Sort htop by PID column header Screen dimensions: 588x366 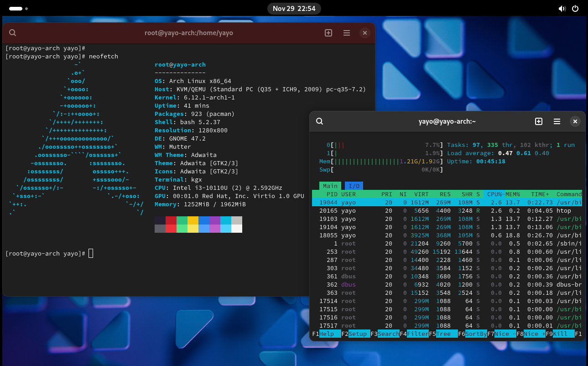coord(332,194)
